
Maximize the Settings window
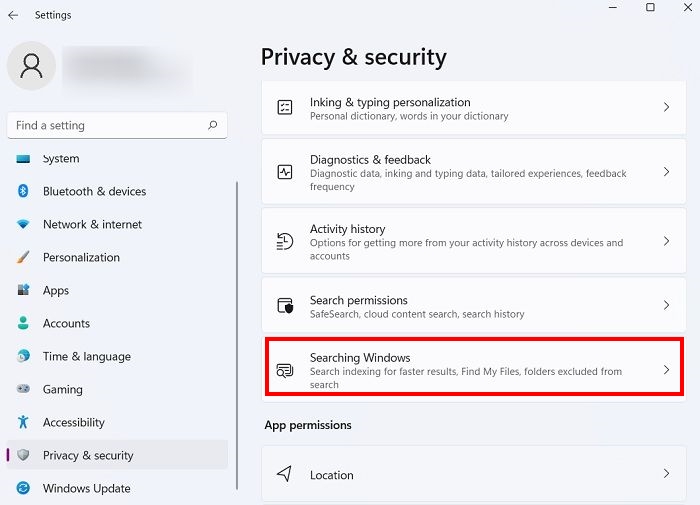click(650, 7)
